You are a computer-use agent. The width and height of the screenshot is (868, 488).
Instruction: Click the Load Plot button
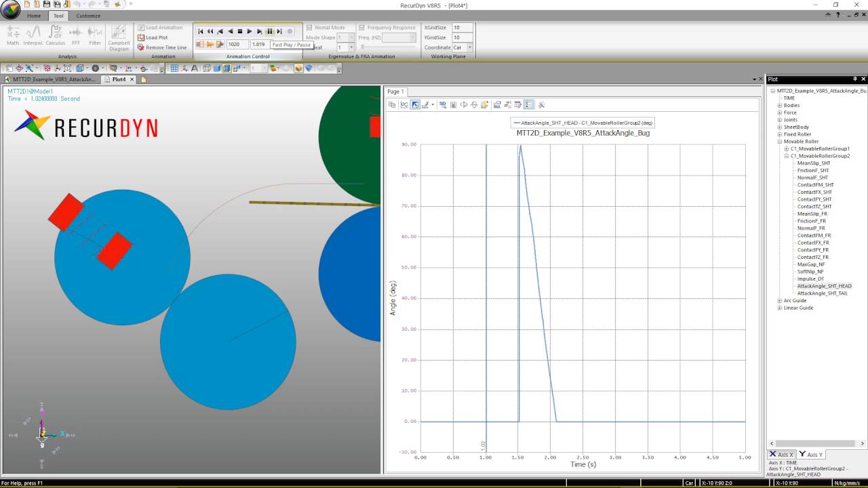(x=153, y=37)
